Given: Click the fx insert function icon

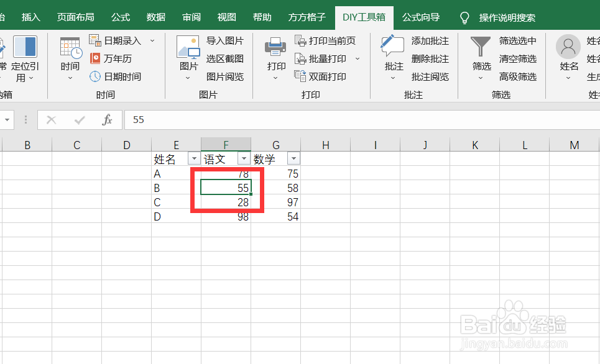Looking at the screenshot, I should tap(107, 120).
